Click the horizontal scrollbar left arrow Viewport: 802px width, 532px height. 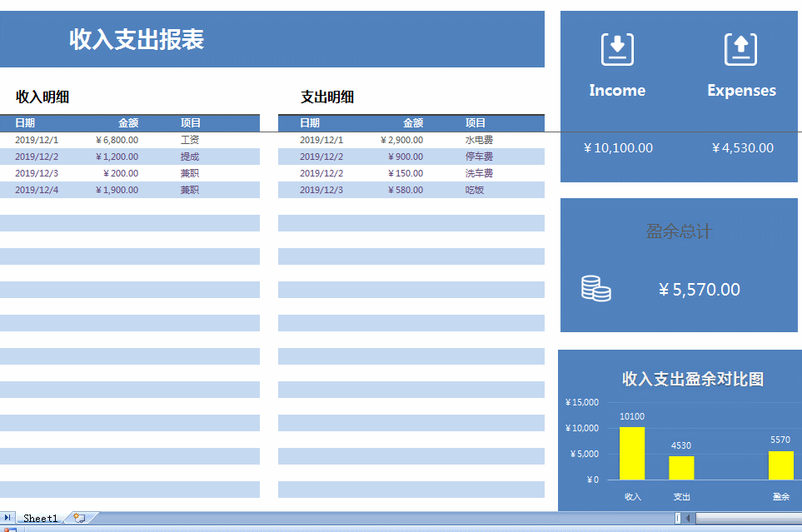pyautogui.click(x=688, y=518)
